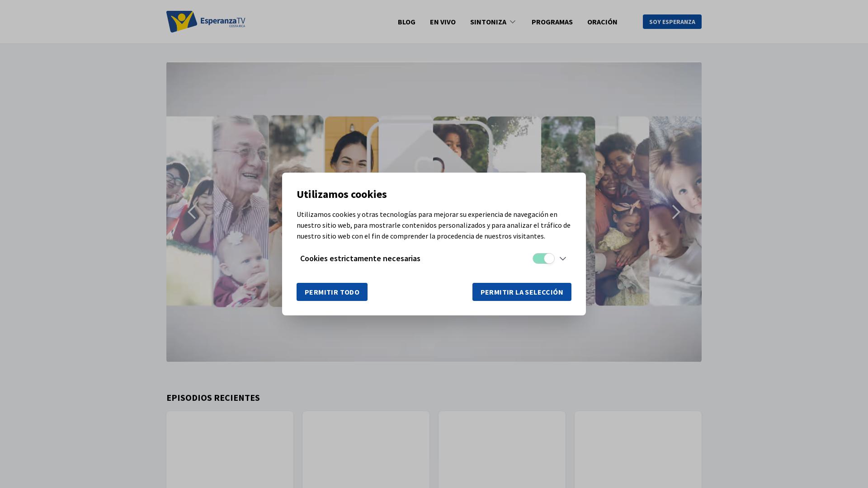Advance the carousel with the right arrow

pos(676,211)
